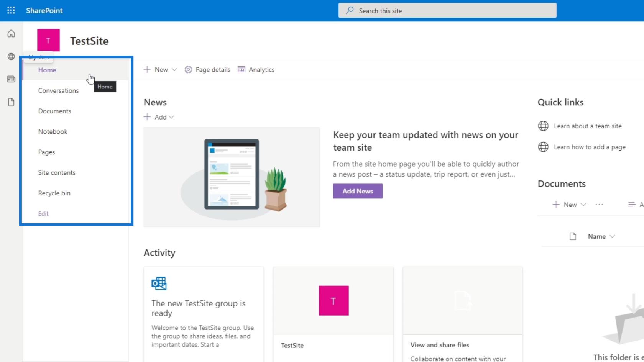Click the TestSite site title
Image resolution: width=644 pixels, height=362 pixels.
(x=89, y=41)
